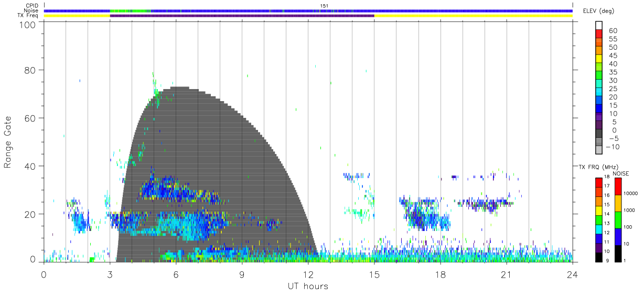Select the red ELEV band between 55 and 60
Viewport: 644px width, 297px height.
(599, 35)
